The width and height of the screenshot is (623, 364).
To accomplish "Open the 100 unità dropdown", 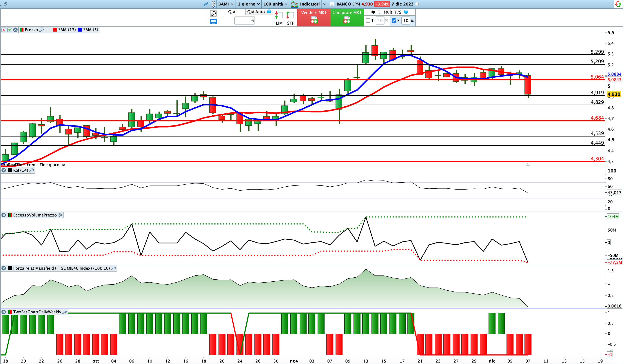I will coord(275,4).
